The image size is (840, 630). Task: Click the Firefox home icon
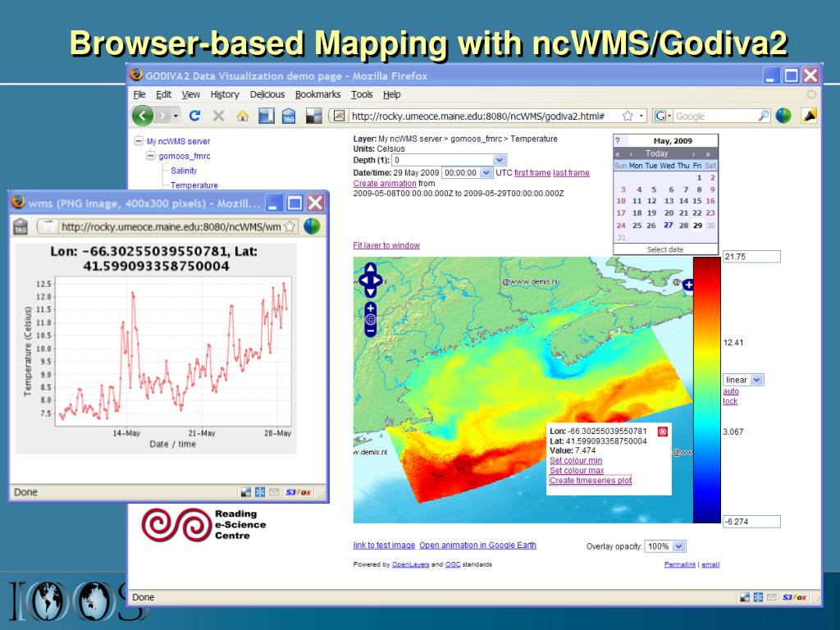click(242, 116)
